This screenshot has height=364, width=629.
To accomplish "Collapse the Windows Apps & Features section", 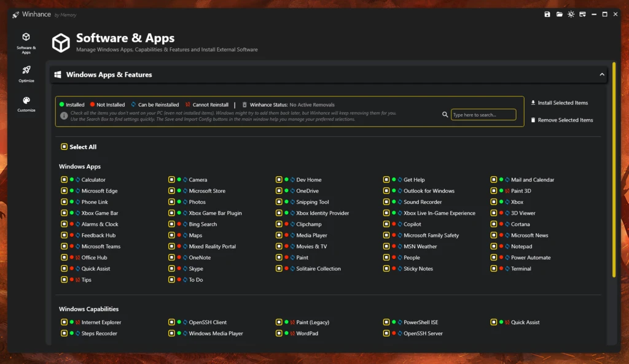I will [602, 74].
